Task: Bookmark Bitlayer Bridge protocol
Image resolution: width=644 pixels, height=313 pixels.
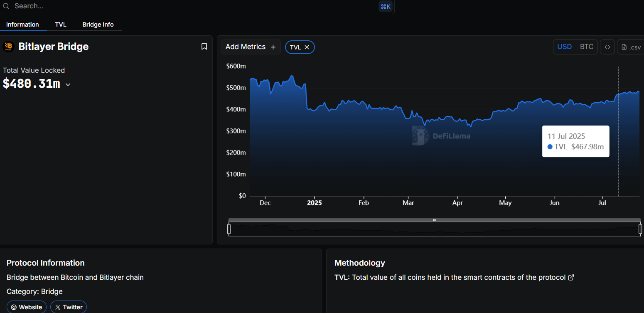Action: (204, 47)
